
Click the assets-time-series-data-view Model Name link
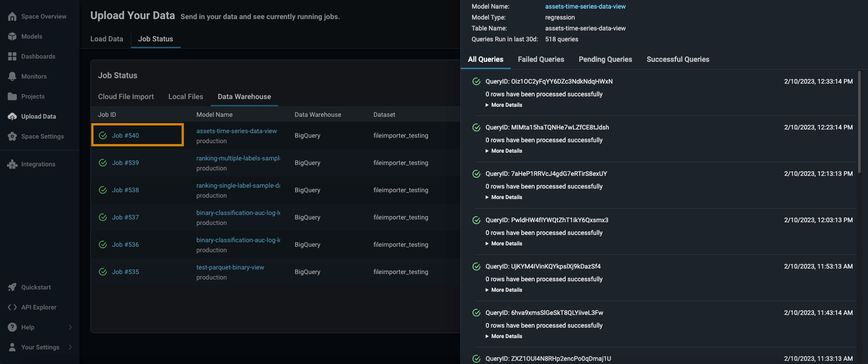click(585, 6)
